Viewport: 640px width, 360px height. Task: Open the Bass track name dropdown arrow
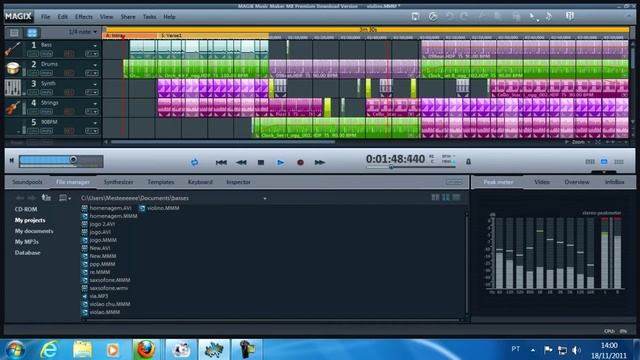pyautogui.click(x=95, y=46)
